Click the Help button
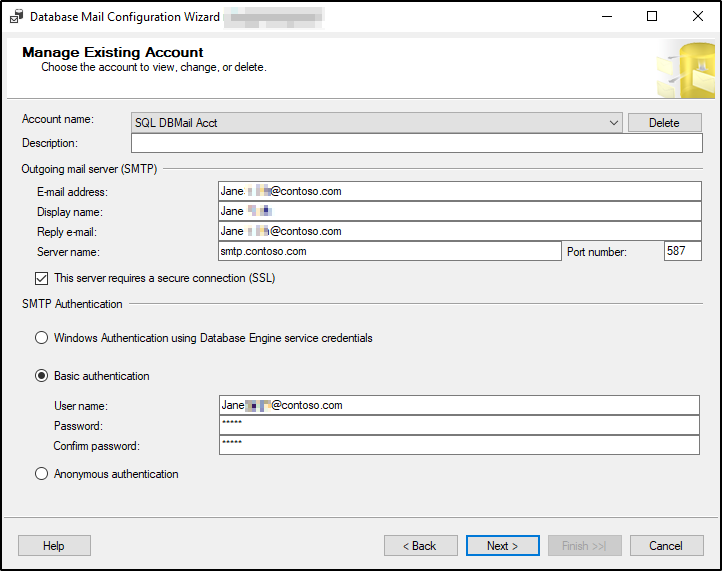722x571 pixels. pyautogui.click(x=54, y=546)
